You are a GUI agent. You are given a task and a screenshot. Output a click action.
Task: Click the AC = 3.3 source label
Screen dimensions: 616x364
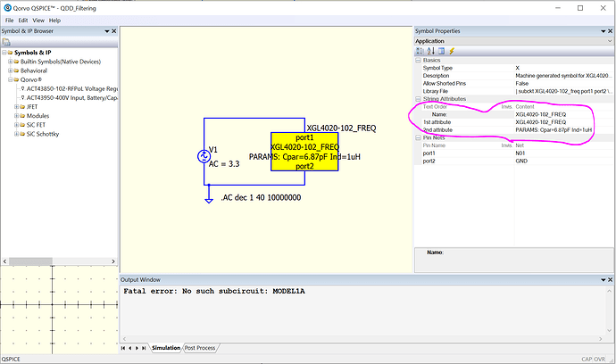[x=224, y=164]
